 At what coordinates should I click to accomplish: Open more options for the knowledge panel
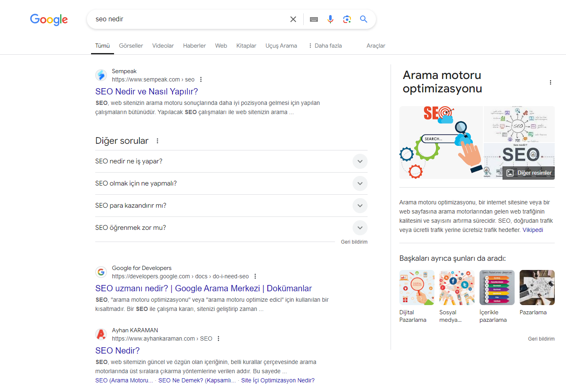(x=550, y=82)
